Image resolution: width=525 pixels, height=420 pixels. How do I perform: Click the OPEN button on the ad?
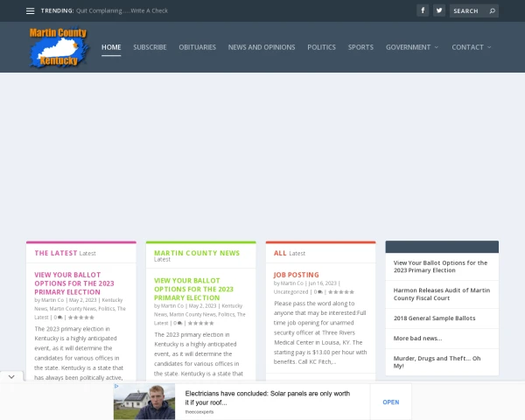pos(391,402)
